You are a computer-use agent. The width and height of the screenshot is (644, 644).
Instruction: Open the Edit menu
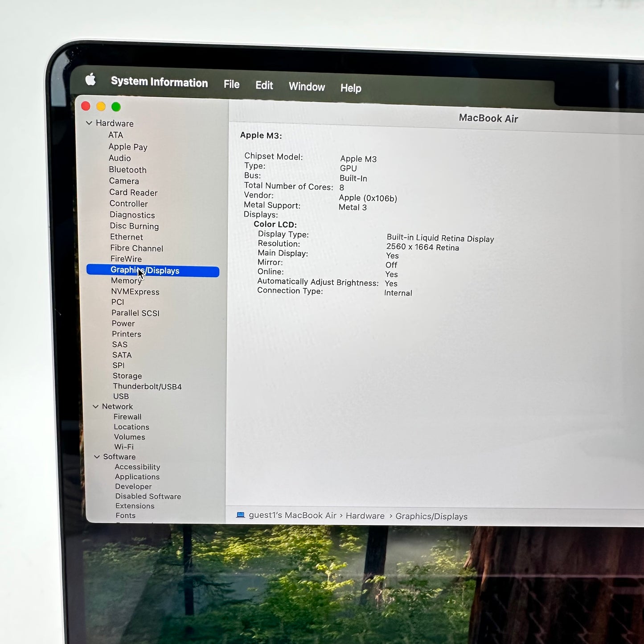264,85
